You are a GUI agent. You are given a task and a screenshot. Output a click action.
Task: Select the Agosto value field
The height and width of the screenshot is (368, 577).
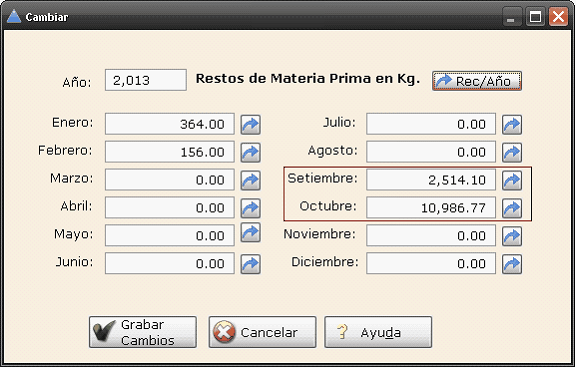[431, 152]
